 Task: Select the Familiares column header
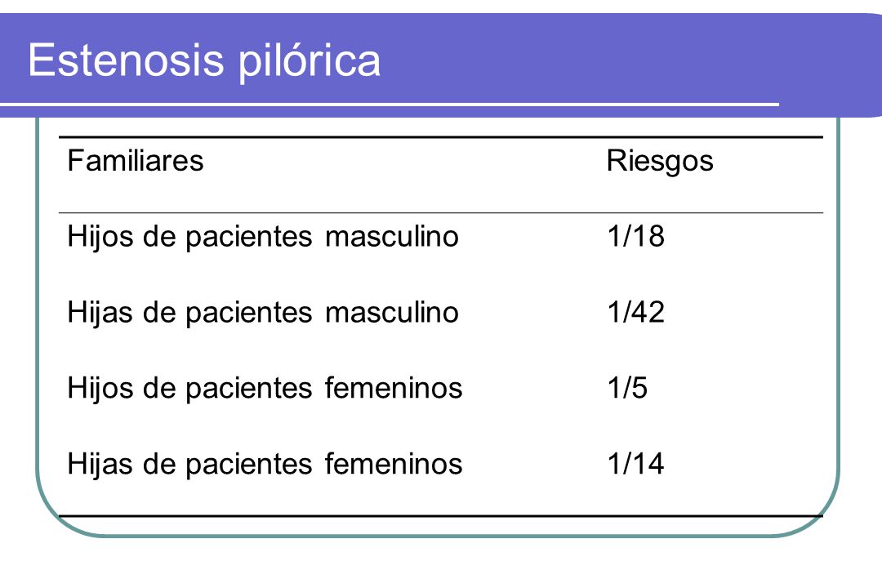135,161
